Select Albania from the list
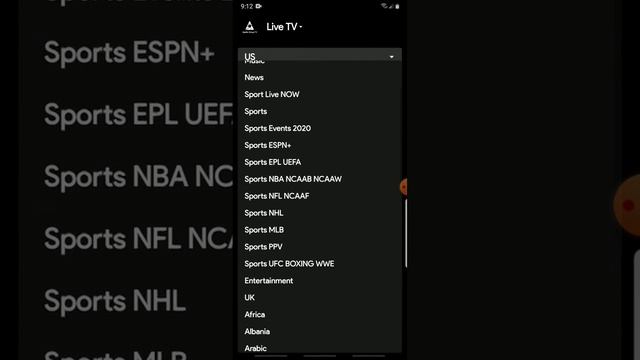The width and height of the screenshot is (640, 360). tap(257, 331)
